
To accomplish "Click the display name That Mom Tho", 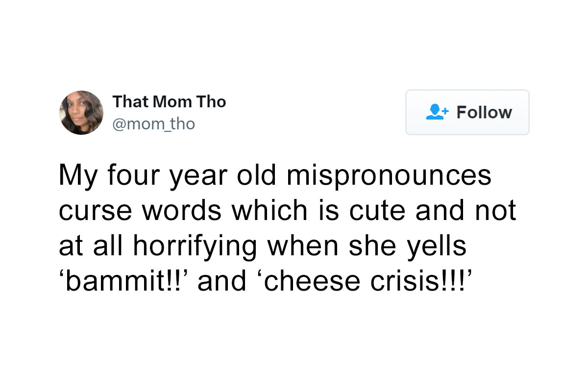I will pyautogui.click(x=170, y=101).
